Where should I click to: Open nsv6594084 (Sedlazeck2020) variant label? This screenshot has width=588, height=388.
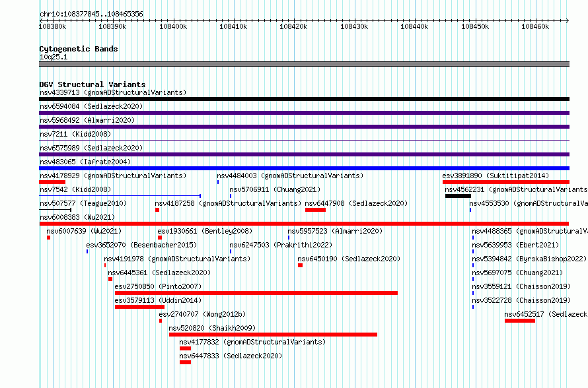click(x=91, y=106)
